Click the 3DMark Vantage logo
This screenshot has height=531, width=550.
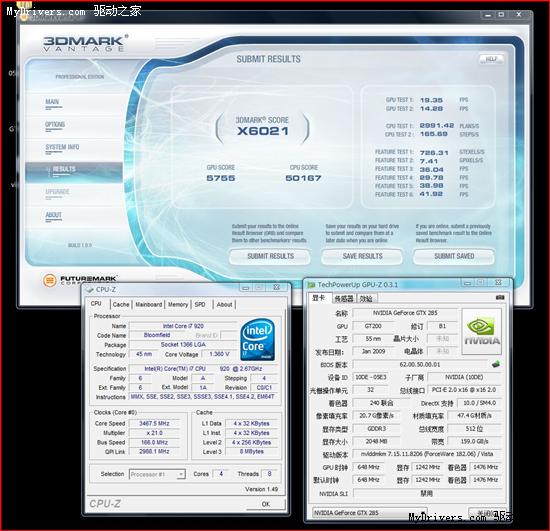(x=85, y=43)
